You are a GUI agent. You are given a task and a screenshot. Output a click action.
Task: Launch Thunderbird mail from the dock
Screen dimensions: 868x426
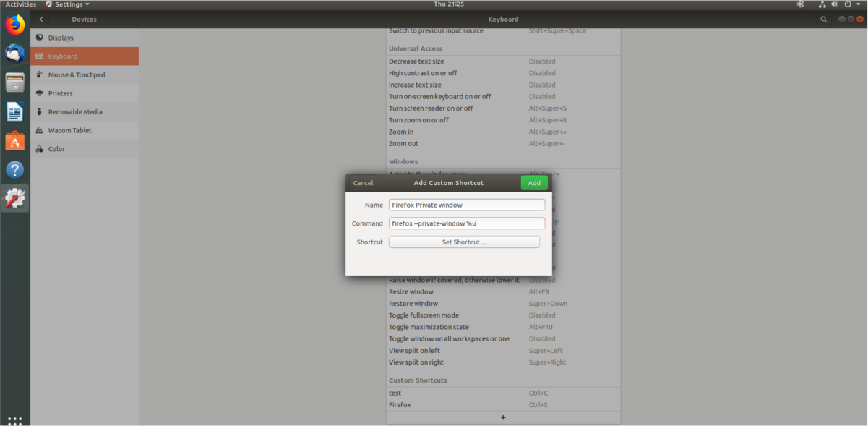[14, 54]
